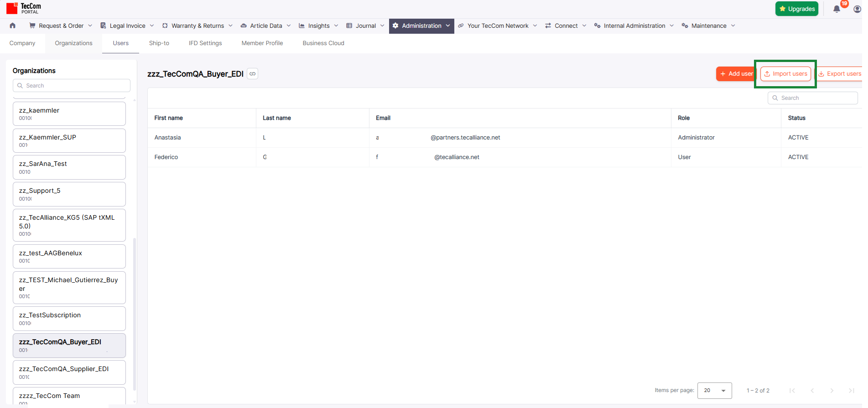Select the Users tab
Screen dimensions: 868x408
point(121,43)
